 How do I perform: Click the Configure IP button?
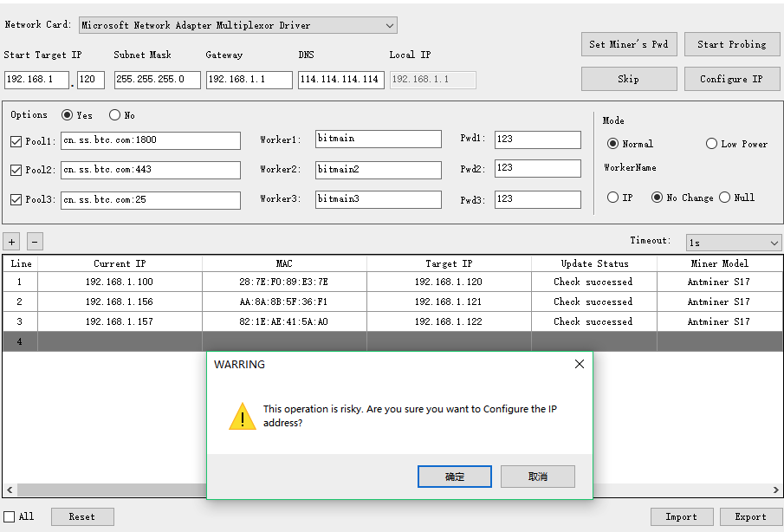pos(732,79)
